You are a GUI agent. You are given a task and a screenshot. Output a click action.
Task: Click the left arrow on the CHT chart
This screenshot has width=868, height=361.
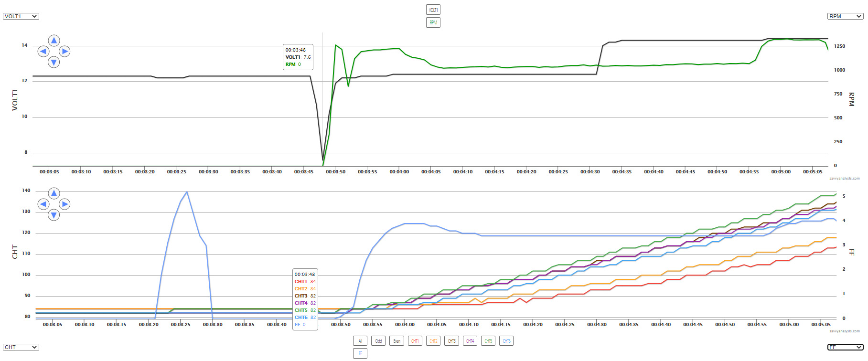point(43,204)
